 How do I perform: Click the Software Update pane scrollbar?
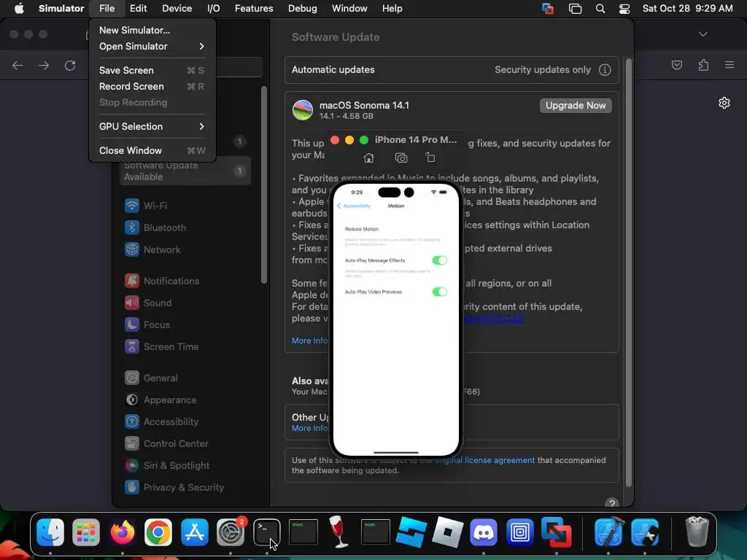point(628,273)
